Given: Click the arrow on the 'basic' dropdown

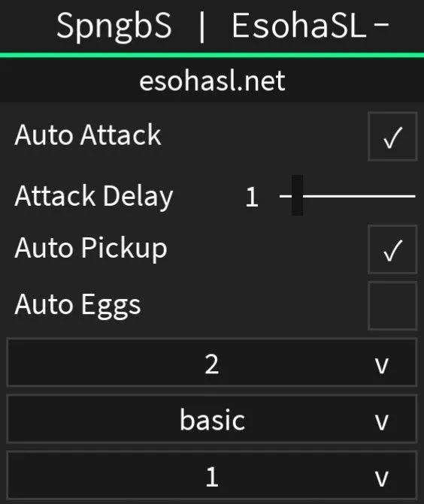Looking at the screenshot, I should pyautogui.click(x=382, y=422).
